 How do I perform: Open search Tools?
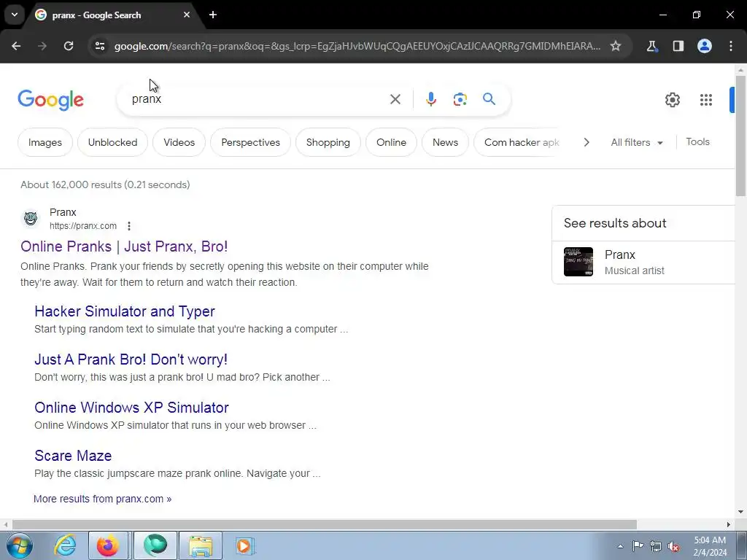(697, 142)
